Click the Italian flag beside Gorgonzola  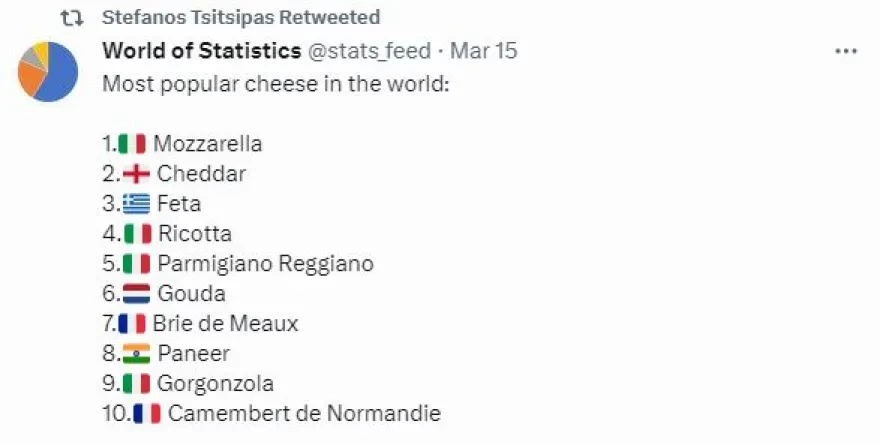(137, 384)
